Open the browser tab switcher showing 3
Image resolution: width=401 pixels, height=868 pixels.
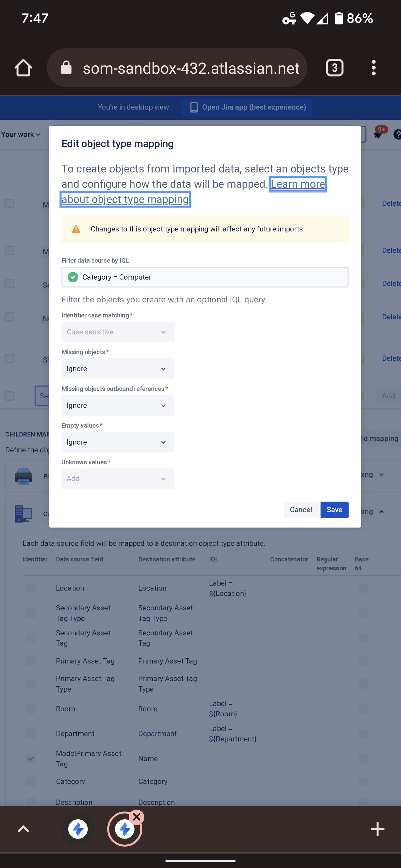334,68
